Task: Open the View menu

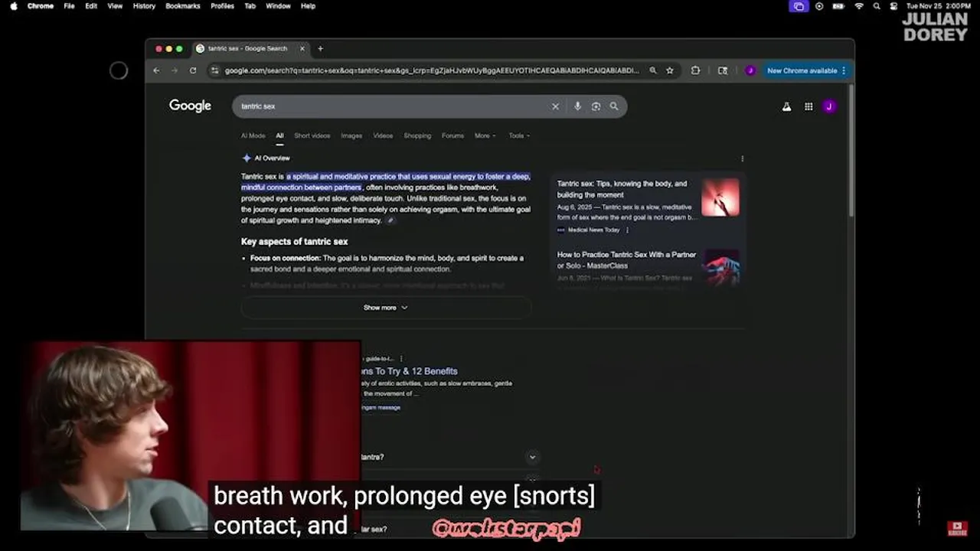Action: (x=115, y=6)
